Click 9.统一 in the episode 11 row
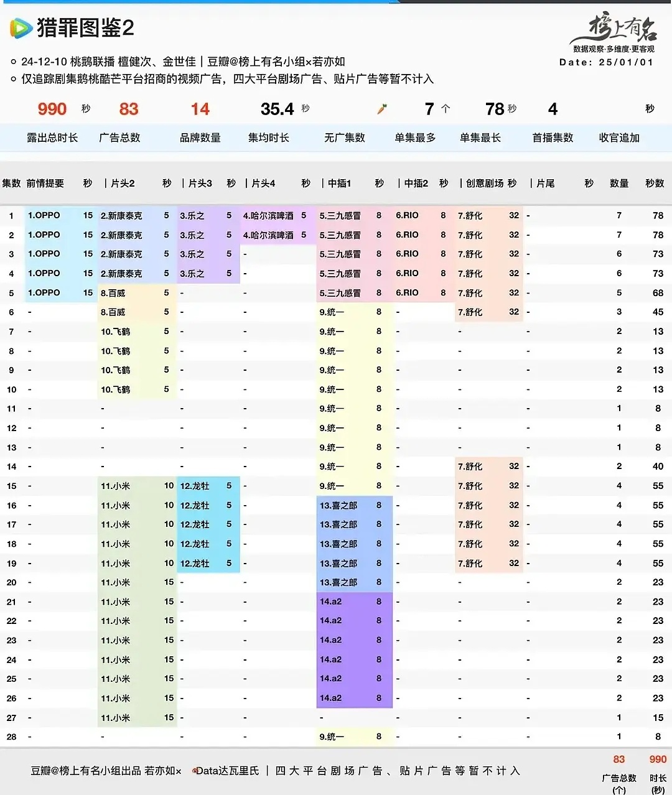Screen dimensions: 672x795 332,409
